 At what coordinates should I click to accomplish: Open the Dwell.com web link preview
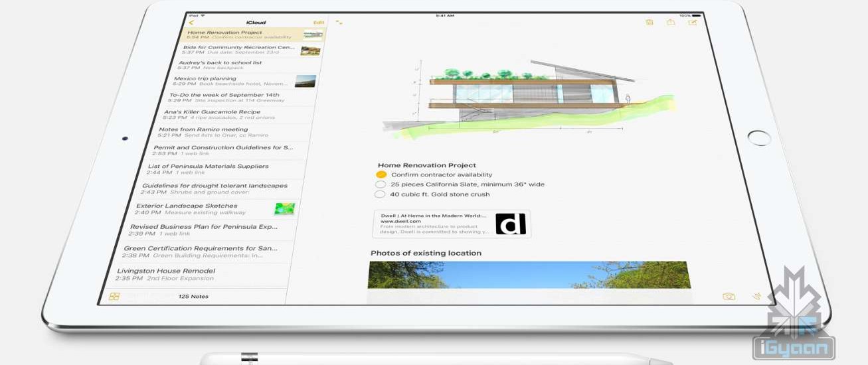[452, 224]
